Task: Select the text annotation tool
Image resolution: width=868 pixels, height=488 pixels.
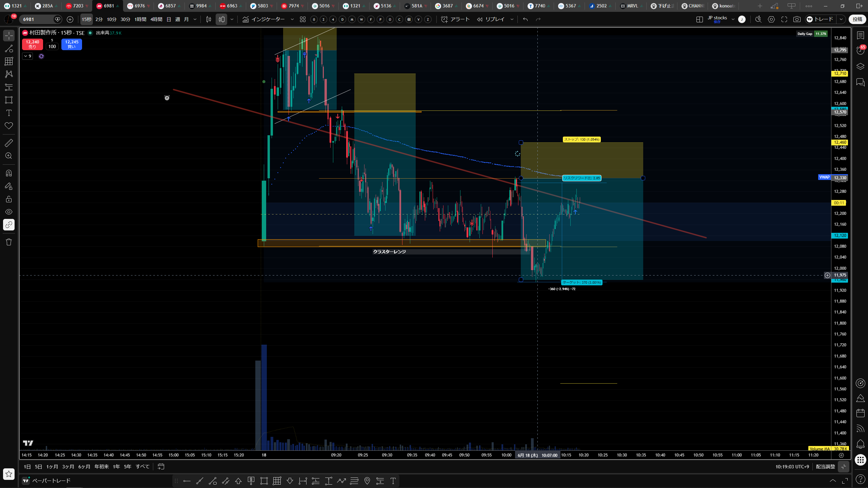Action: point(9,113)
